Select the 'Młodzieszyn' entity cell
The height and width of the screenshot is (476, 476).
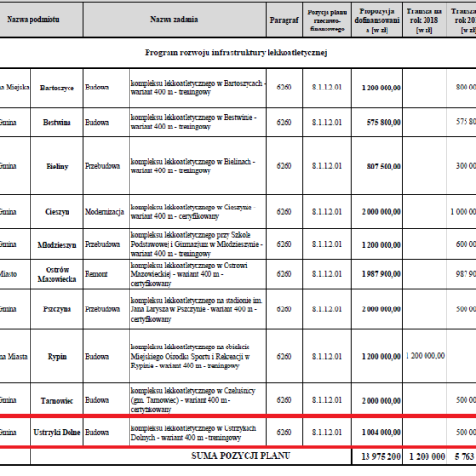pos(57,245)
